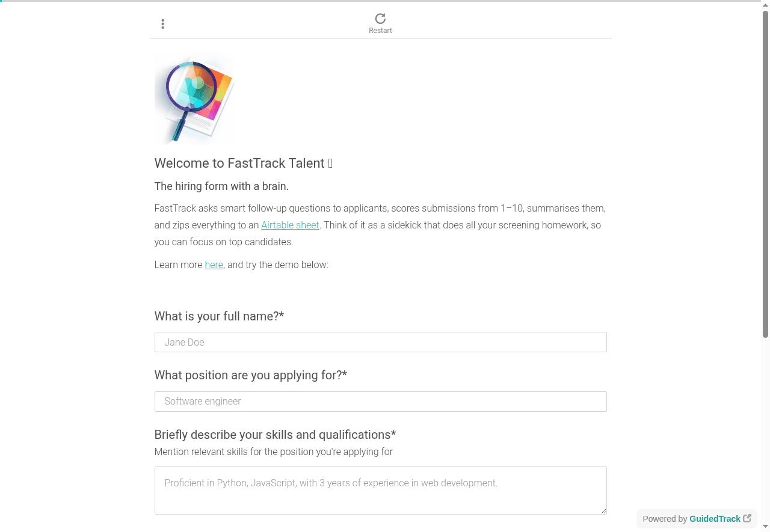Open the Airtable sheet link
Screen dimensions: 770x532
tap(290, 225)
